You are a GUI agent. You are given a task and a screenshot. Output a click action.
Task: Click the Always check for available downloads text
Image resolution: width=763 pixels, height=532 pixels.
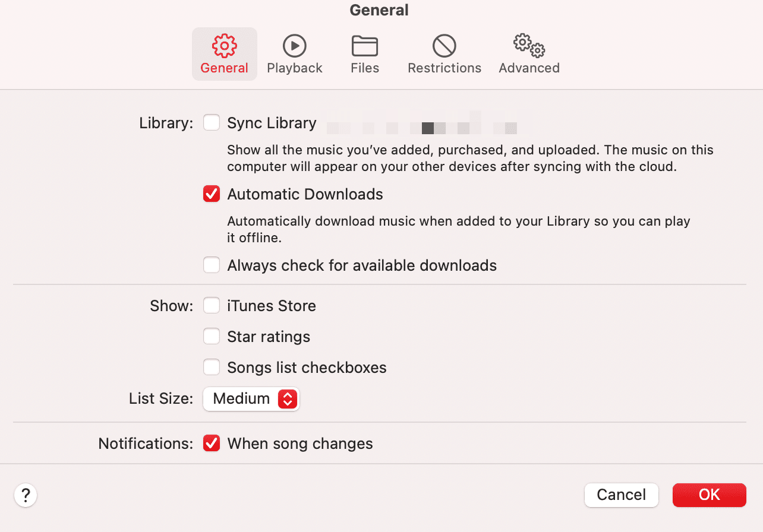pyautogui.click(x=362, y=265)
